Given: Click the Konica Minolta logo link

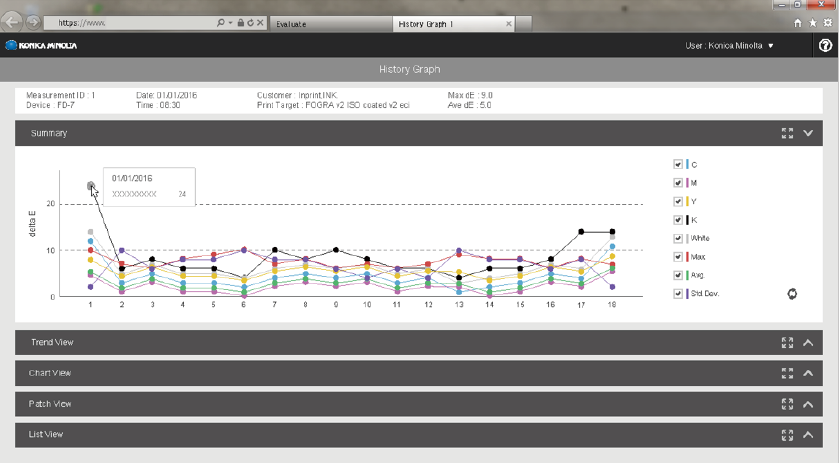Looking at the screenshot, I should 41,45.
